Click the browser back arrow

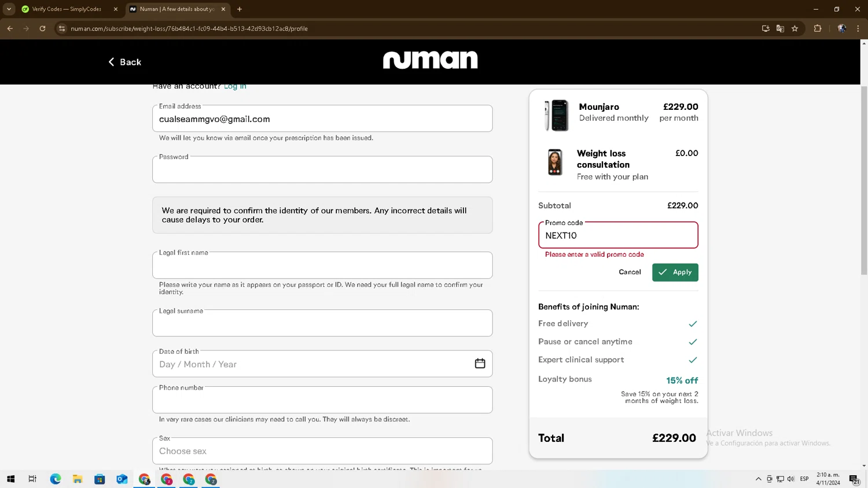pos(10,28)
